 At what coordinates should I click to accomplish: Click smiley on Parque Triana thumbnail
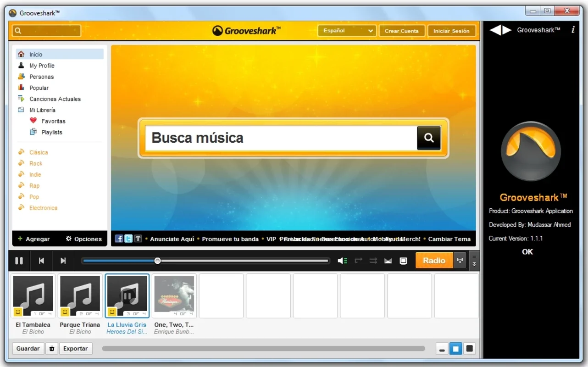(x=65, y=312)
